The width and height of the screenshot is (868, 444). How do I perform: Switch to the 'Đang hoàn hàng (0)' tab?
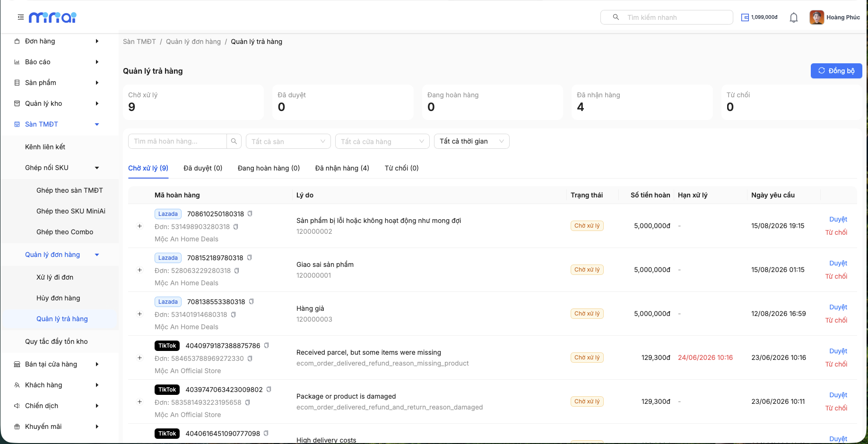tap(269, 168)
